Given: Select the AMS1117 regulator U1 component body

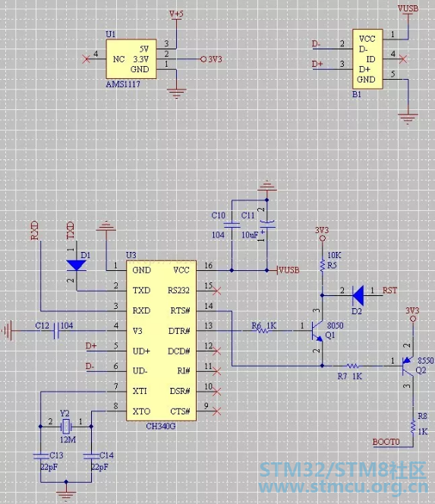Looking at the screenshot, I should [x=131, y=59].
